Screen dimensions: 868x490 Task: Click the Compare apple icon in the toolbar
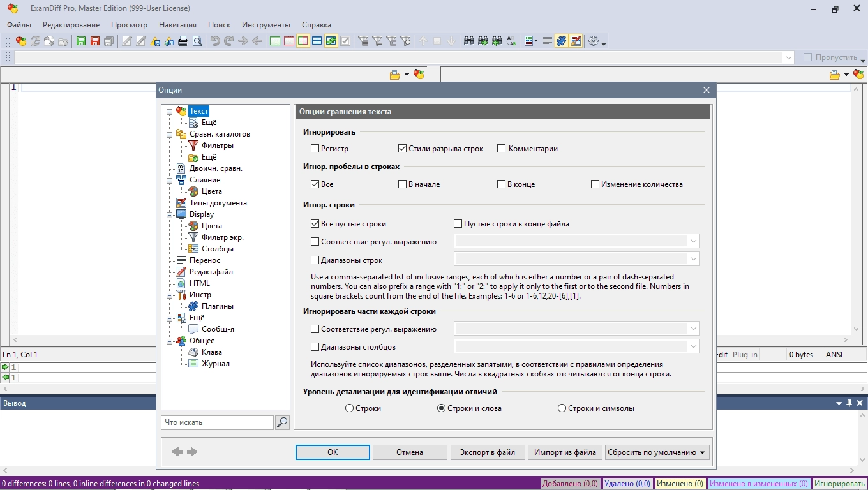click(21, 41)
